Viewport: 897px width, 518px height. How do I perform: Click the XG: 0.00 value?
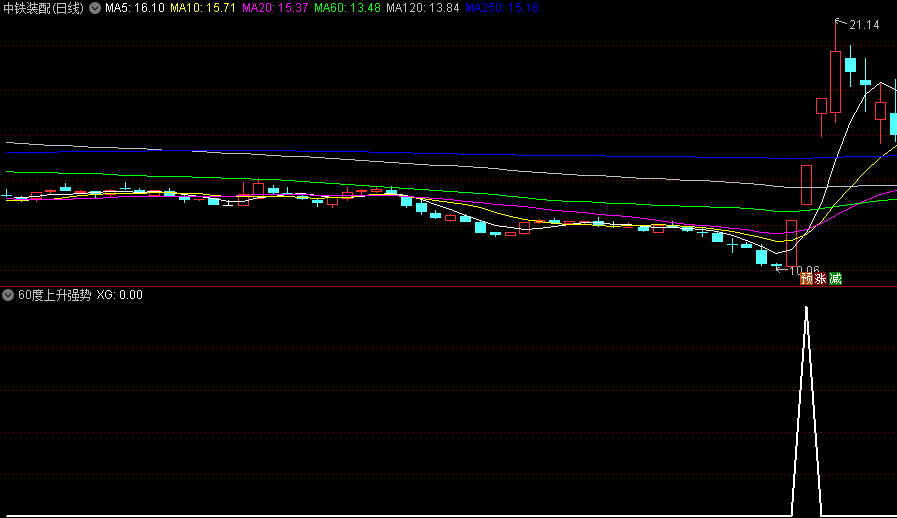(119, 295)
